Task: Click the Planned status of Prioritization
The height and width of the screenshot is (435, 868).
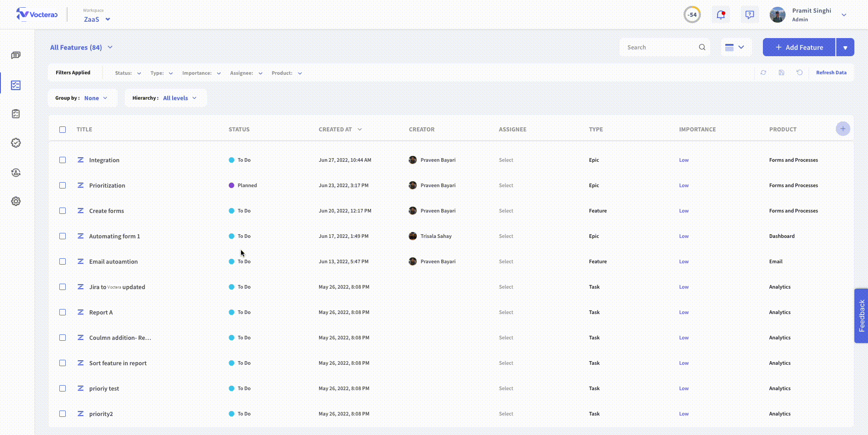Action: coord(243,185)
